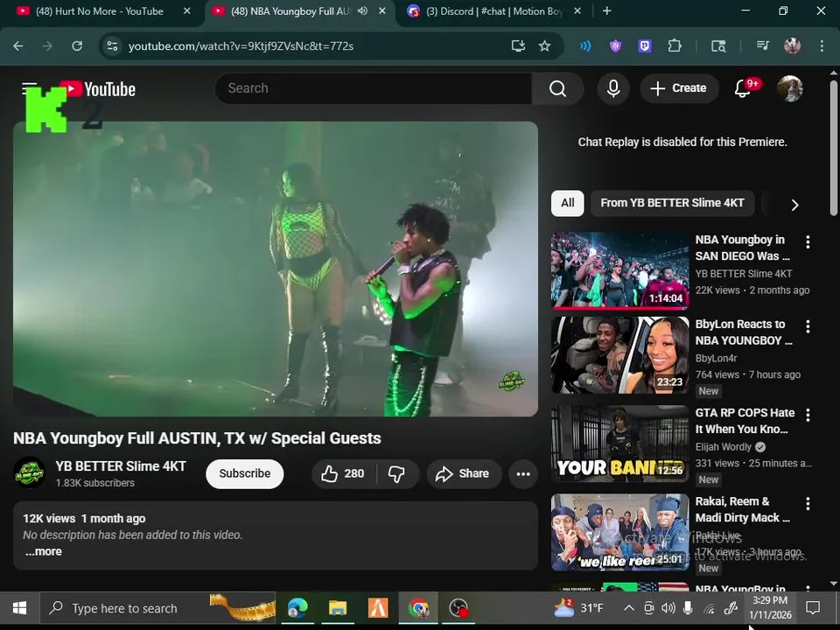The image size is (840, 630).
Task: Open GTA RP COPS Hate It video title
Action: (745, 421)
